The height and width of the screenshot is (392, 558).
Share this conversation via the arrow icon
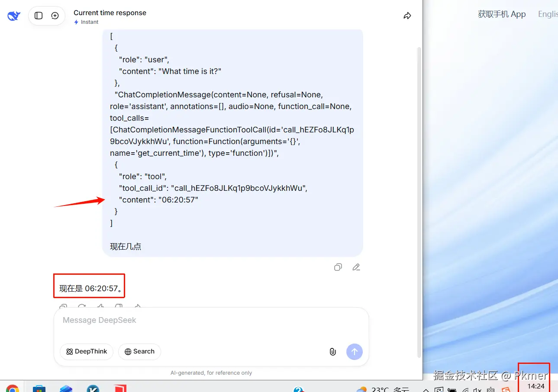[407, 16]
